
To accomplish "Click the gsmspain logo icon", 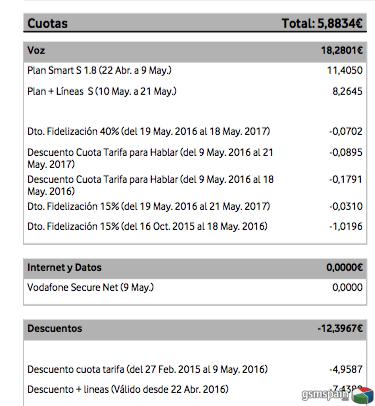I will [x=362, y=395].
